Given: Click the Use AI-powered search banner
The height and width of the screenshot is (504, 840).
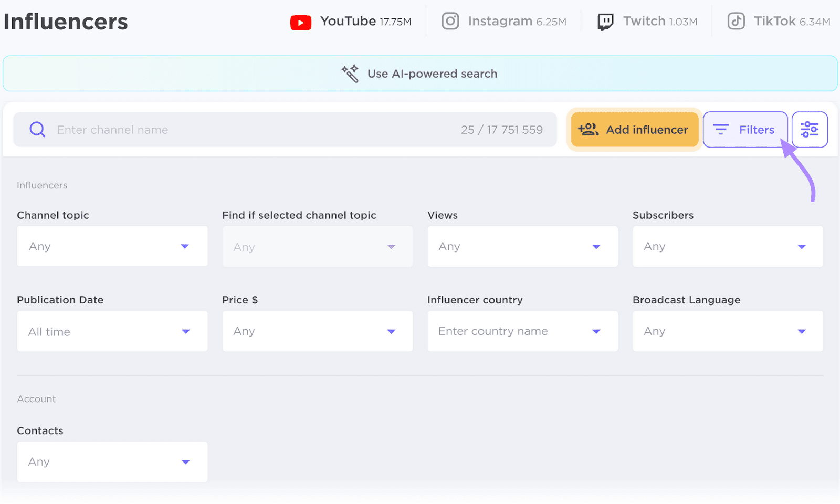Looking at the screenshot, I should click(x=419, y=73).
